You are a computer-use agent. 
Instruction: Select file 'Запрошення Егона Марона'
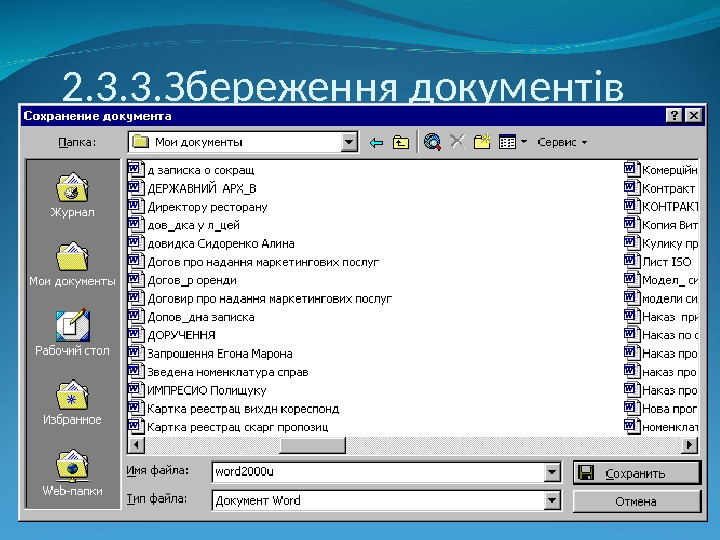click(219, 354)
